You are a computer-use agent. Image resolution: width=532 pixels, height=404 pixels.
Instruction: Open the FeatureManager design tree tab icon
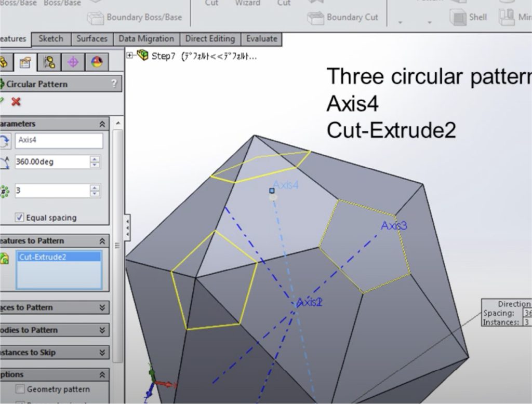(x=4, y=62)
